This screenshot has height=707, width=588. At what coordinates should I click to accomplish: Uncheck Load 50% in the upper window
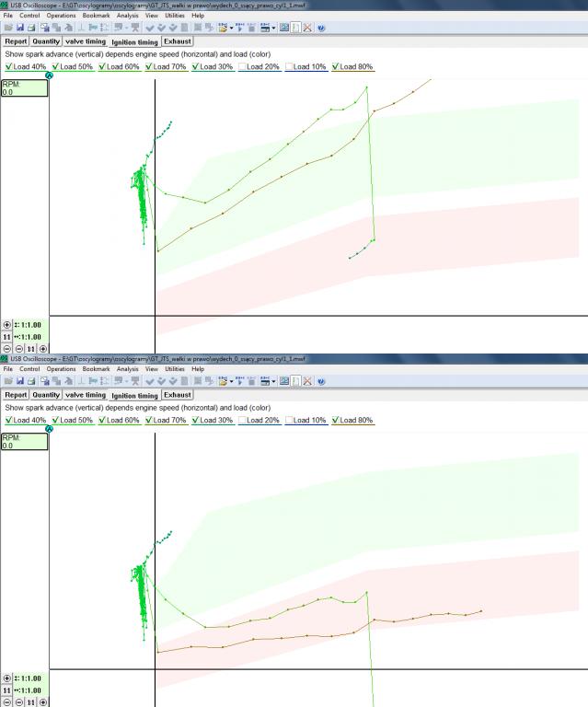55,66
